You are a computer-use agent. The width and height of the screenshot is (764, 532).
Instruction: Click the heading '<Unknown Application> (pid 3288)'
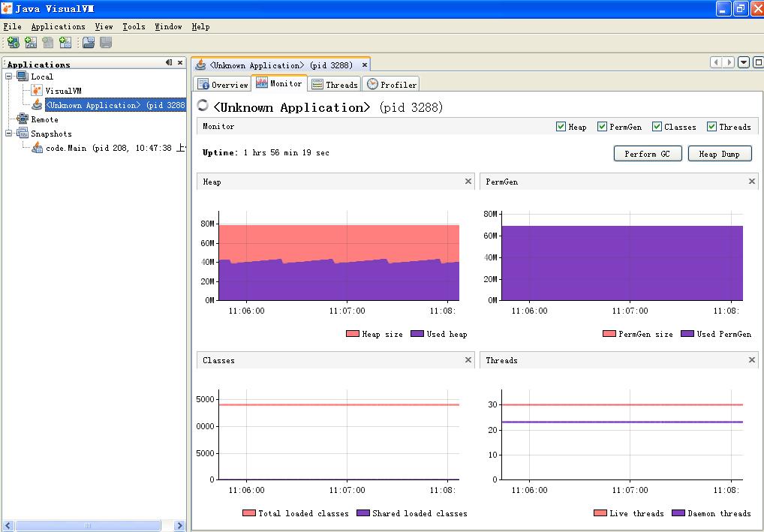[x=328, y=107]
